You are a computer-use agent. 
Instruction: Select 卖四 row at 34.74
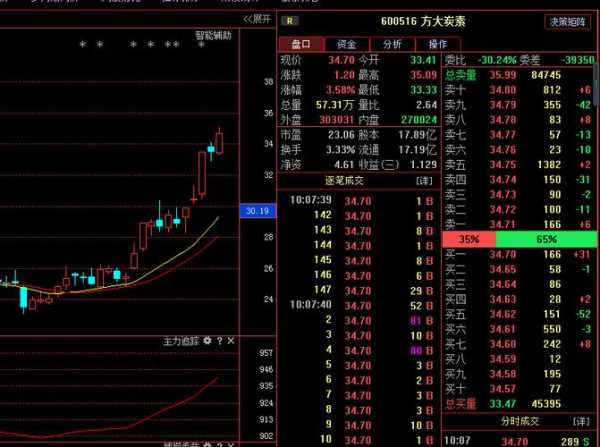click(x=518, y=179)
